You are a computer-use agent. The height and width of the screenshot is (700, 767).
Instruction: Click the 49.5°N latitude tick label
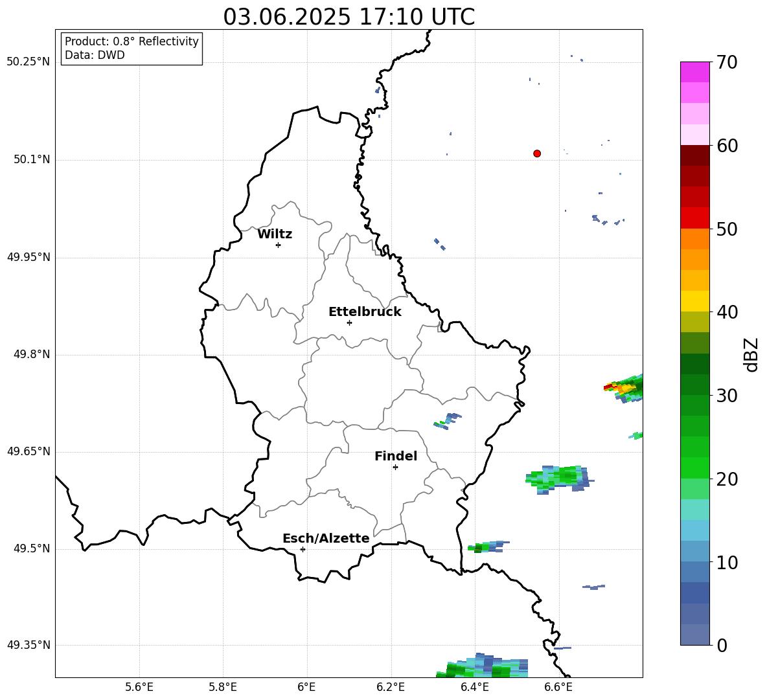[32, 549]
